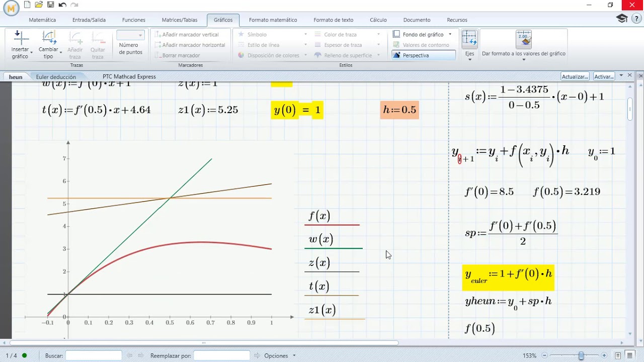Zoom out with the minus button
Screen dimensions: 644x362
coord(544,355)
